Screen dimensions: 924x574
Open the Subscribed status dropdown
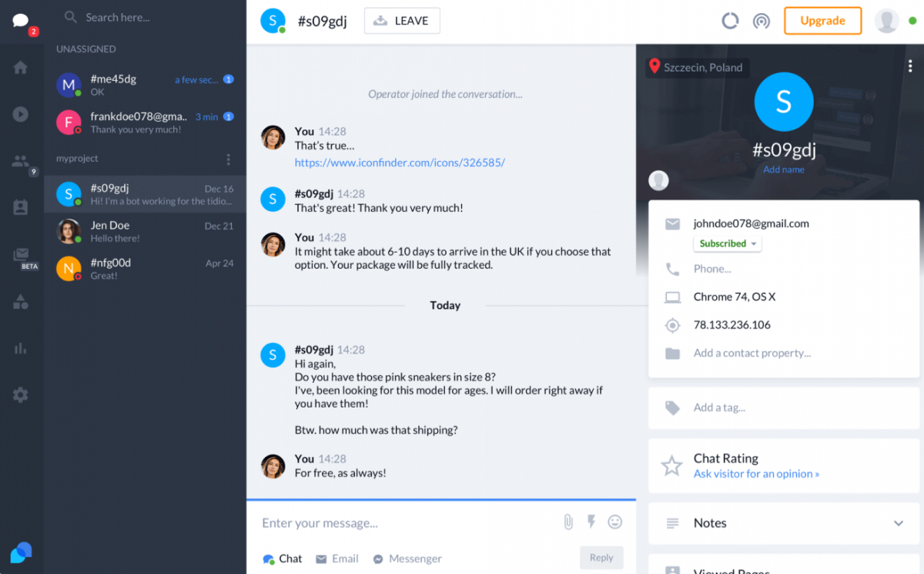[x=727, y=243]
